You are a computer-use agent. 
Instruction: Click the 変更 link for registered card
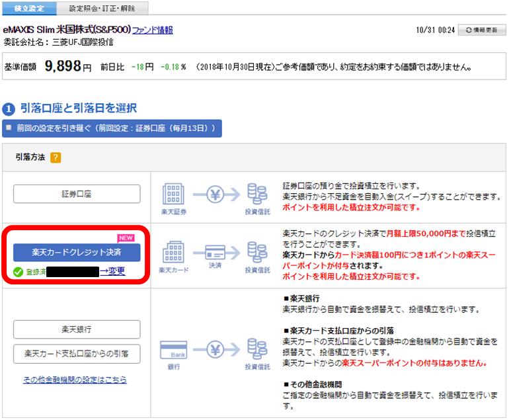point(112,271)
